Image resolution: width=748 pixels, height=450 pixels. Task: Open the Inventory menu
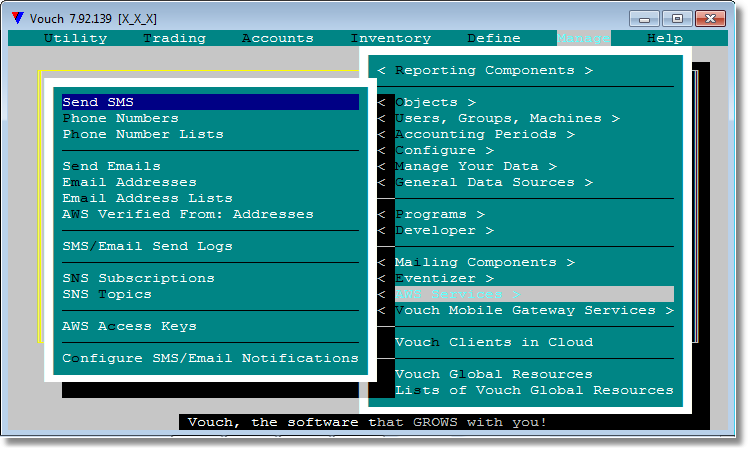391,38
